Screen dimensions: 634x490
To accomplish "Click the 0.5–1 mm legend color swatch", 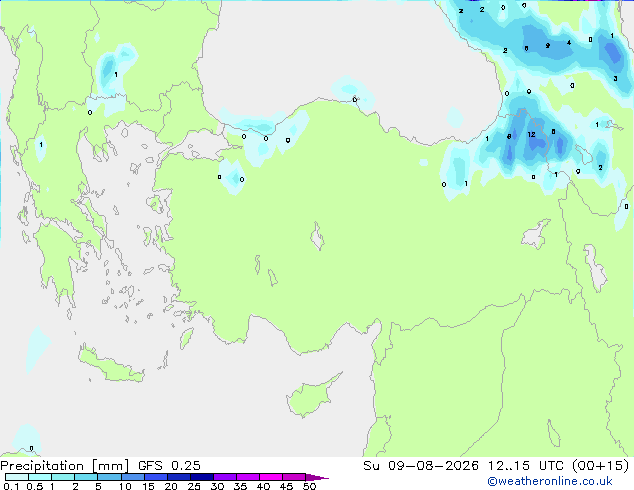I will 40,477.
